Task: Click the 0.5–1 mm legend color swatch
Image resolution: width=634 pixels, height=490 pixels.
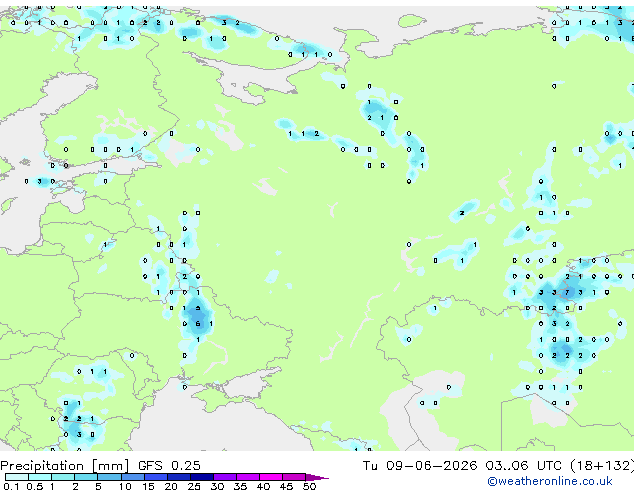Action: coord(40,477)
